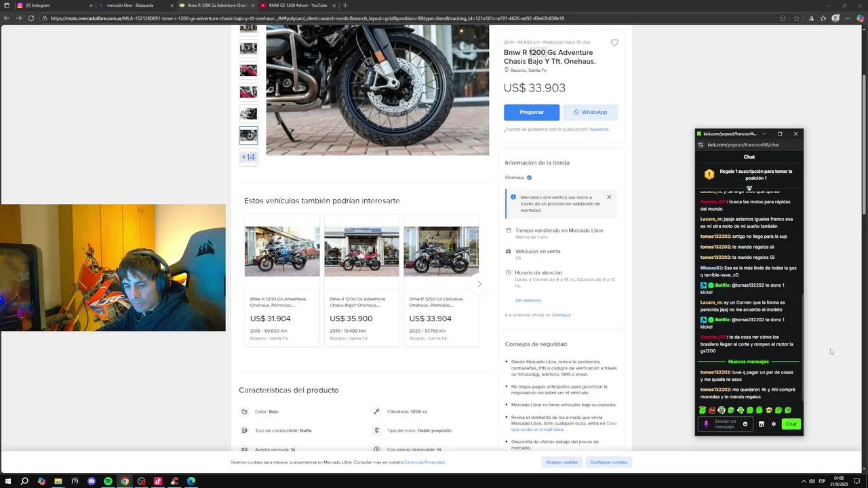This screenshot has height=488, width=868.
Task: Open the Kick chat shop icon
Action: 761,424
